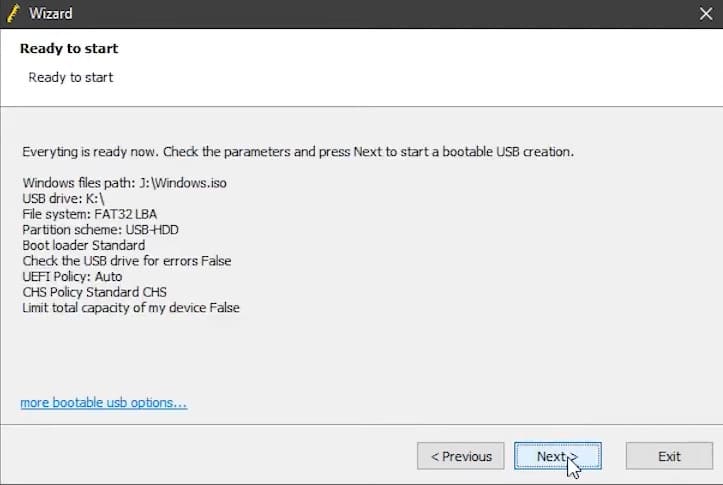Screen dimensions: 723x485
Task: Click the "Limit total capacity" line
Action: [x=130, y=307]
